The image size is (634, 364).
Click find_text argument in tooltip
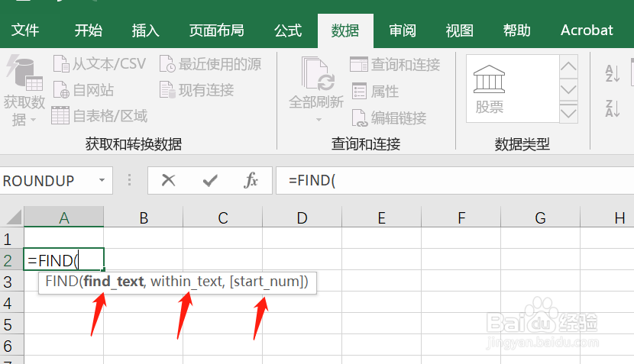(114, 281)
